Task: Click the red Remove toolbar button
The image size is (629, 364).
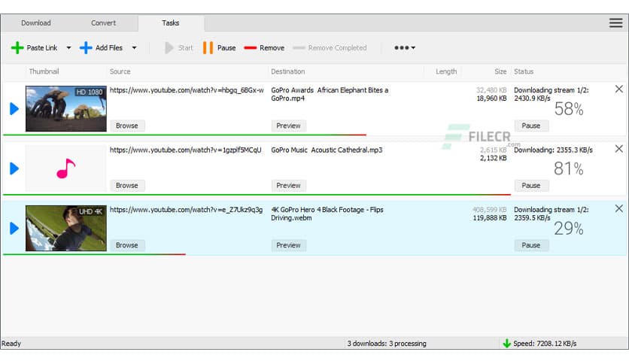Action: (x=264, y=47)
